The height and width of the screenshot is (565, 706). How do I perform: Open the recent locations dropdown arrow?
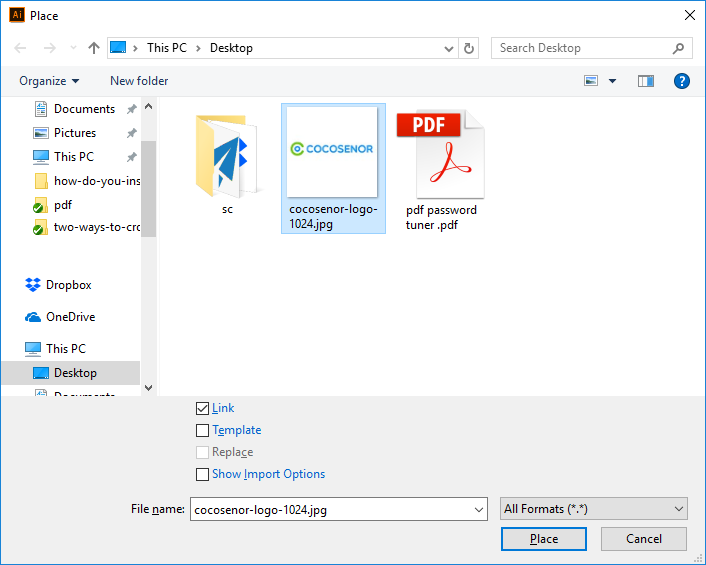[x=73, y=47]
